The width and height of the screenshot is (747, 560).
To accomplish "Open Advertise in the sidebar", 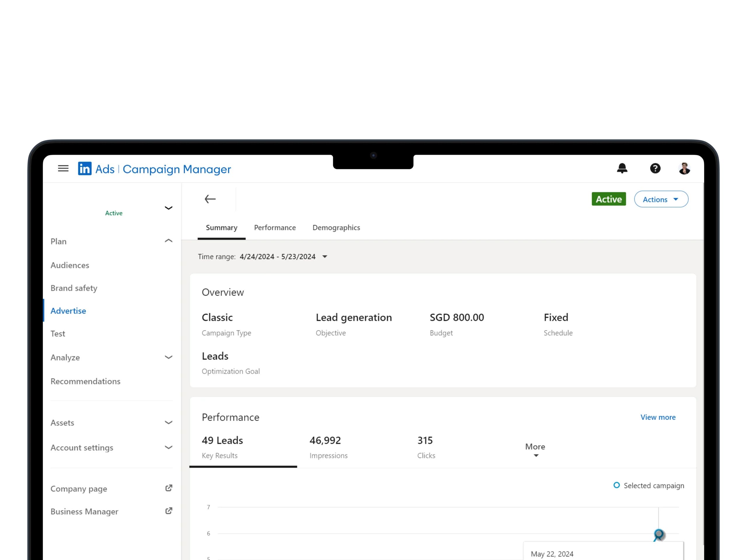I will tap(68, 311).
